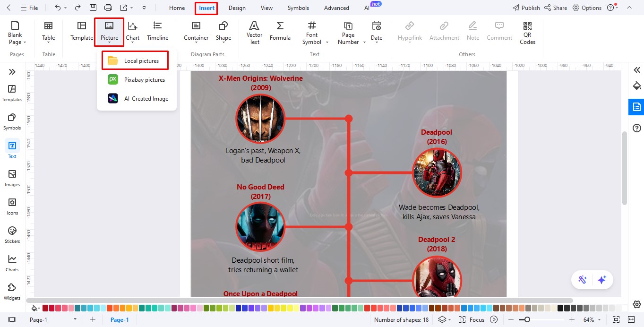Open the Images panel in the sidebar

12,178
